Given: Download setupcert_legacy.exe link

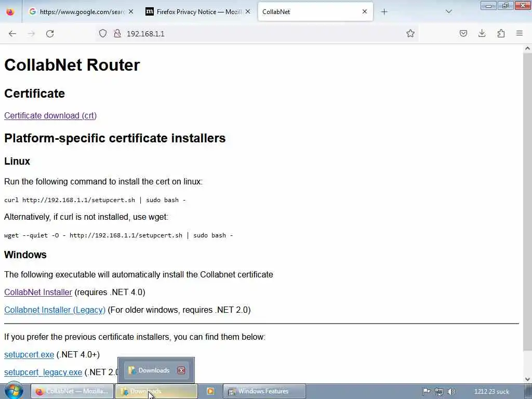Looking at the screenshot, I should (x=43, y=372).
